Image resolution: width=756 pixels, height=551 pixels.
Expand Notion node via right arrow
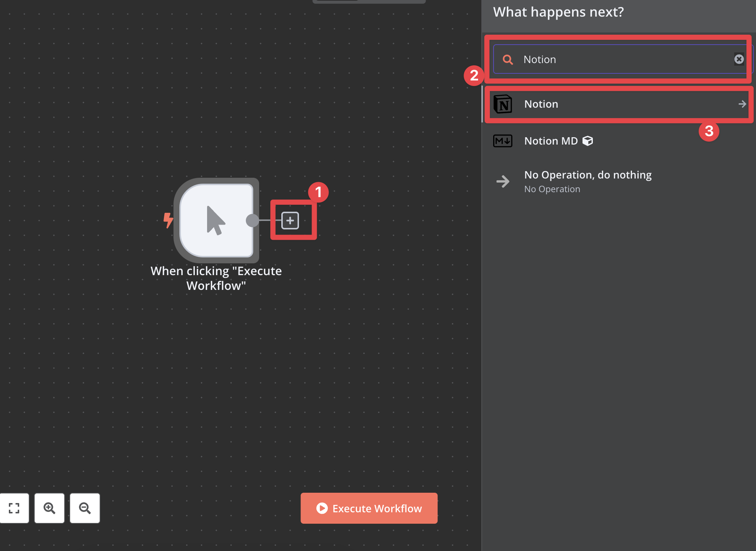[742, 104]
